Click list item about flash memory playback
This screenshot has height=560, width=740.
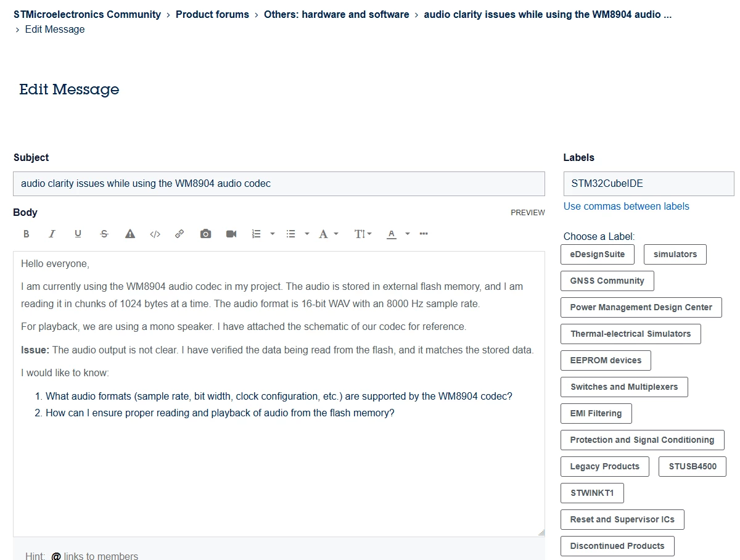pos(220,413)
